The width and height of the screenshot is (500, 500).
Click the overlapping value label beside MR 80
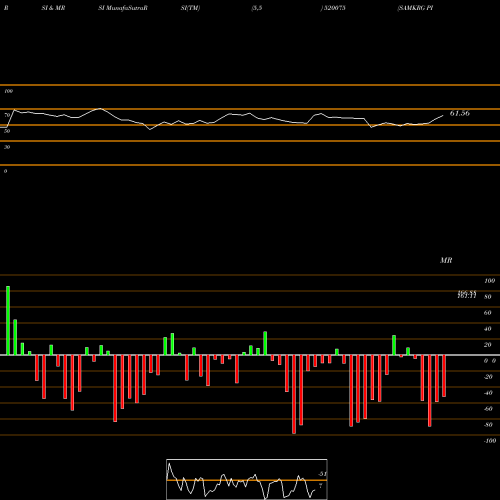coord(467,294)
